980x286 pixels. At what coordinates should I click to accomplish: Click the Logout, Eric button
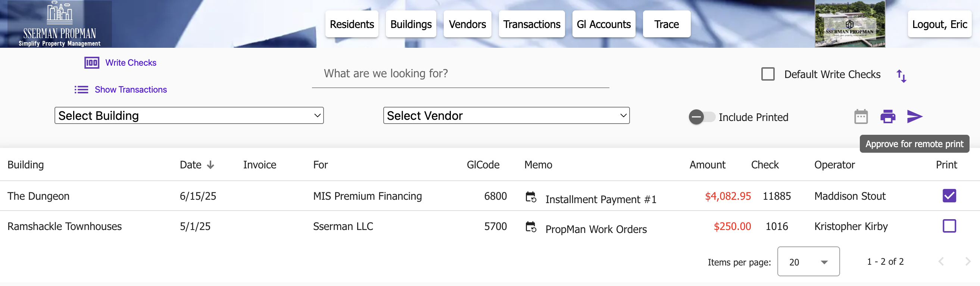(x=939, y=24)
